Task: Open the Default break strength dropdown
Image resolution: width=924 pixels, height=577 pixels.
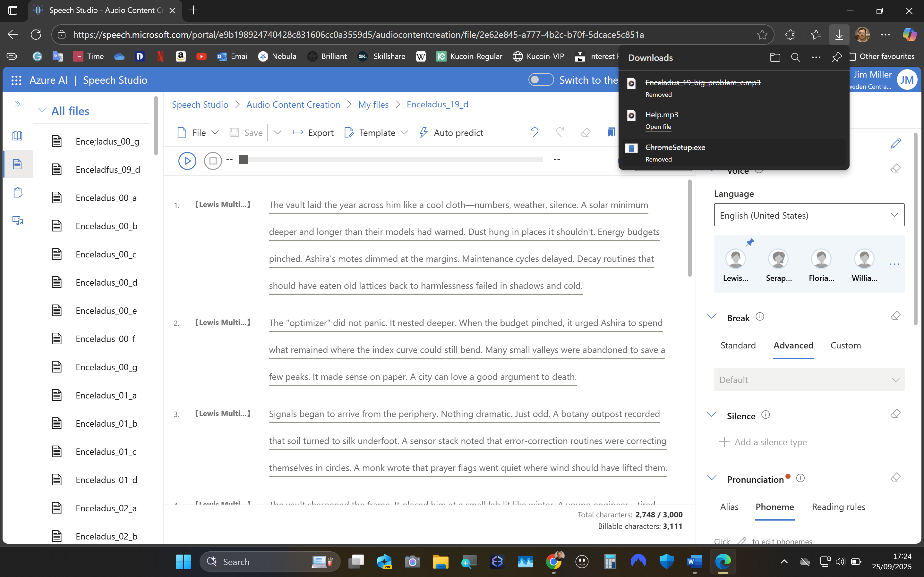Action: (809, 380)
